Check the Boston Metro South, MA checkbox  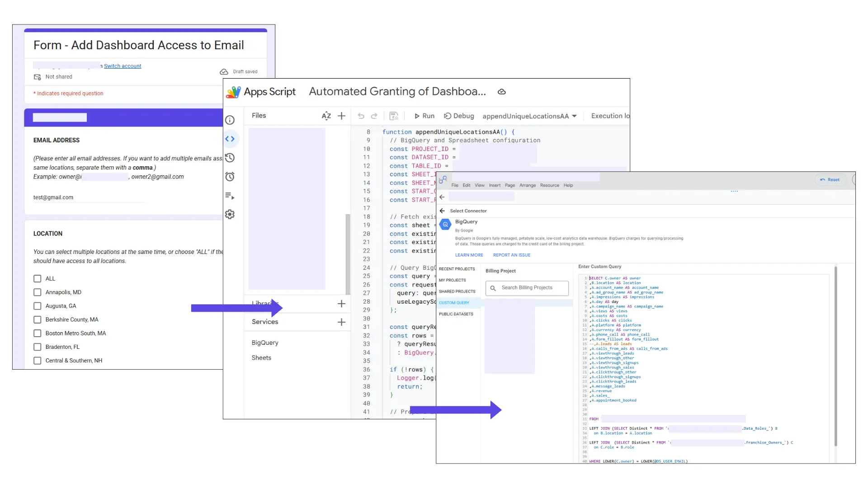click(38, 333)
